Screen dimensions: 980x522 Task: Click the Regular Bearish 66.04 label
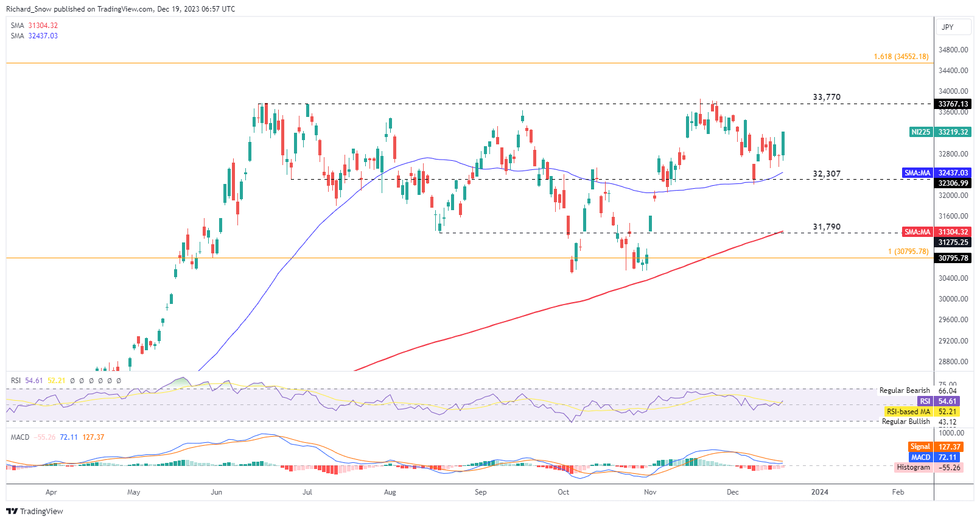coord(918,390)
